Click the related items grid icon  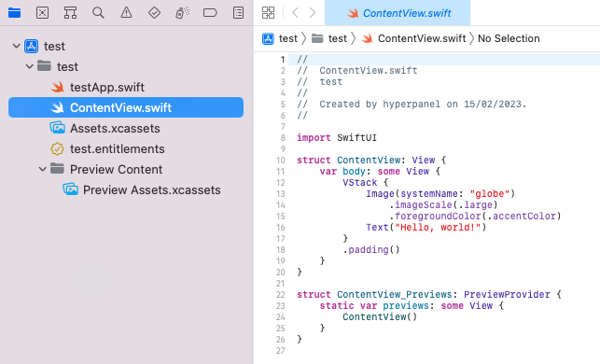[x=268, y=13]
